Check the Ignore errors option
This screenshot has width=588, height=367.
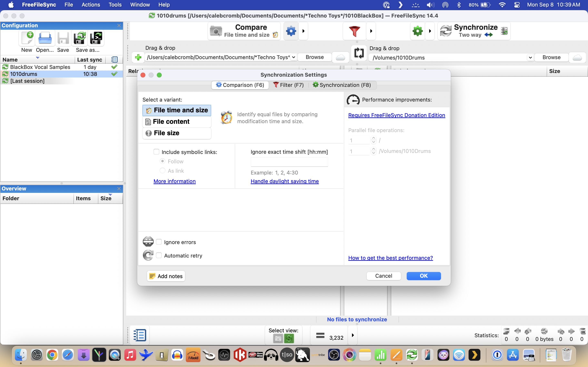coord(159,242)
